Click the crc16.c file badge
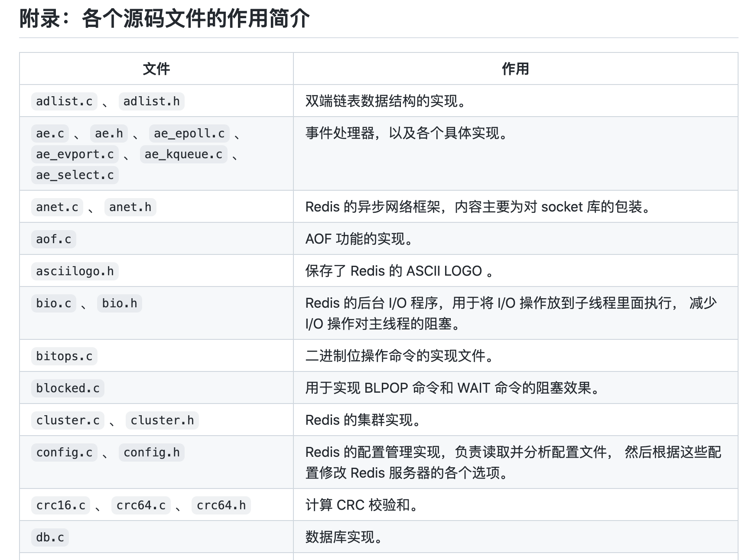Image resolution: width=755 pixels, height=560 pixels. tap(60, 505)
